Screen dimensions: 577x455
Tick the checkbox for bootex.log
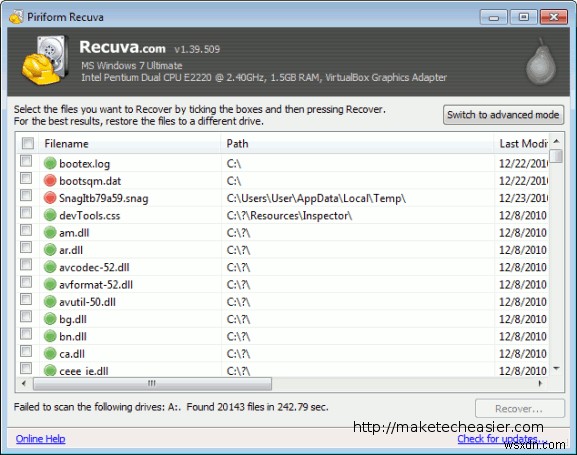coord(26,161)
